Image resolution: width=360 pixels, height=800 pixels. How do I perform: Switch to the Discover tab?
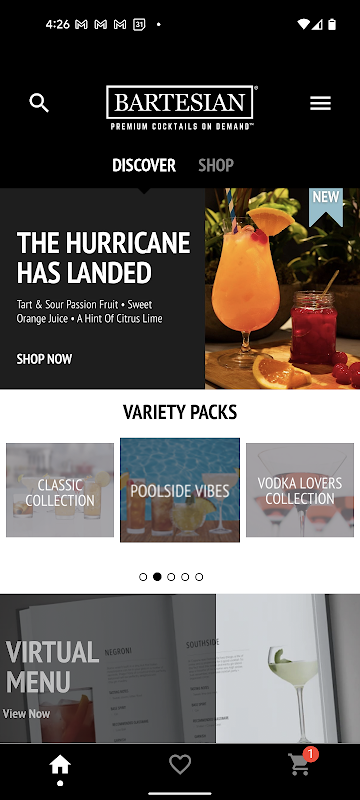tap(144, 165)
